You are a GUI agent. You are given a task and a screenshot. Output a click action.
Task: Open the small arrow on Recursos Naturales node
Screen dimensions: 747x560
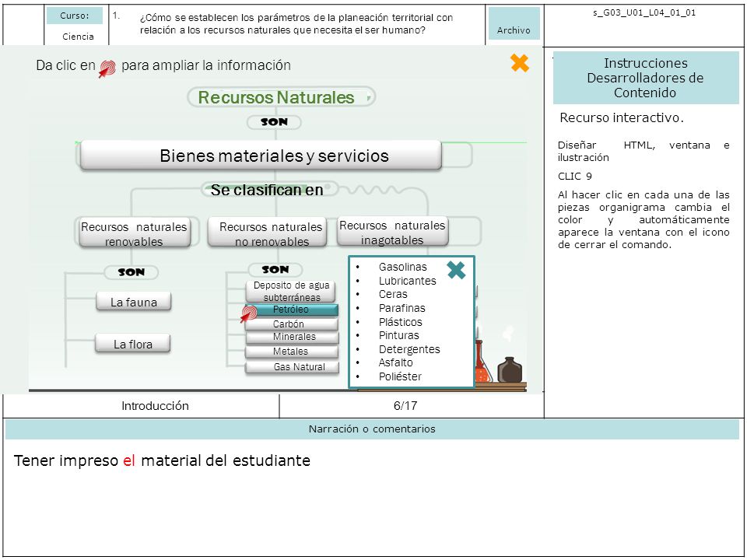(368, 99)
